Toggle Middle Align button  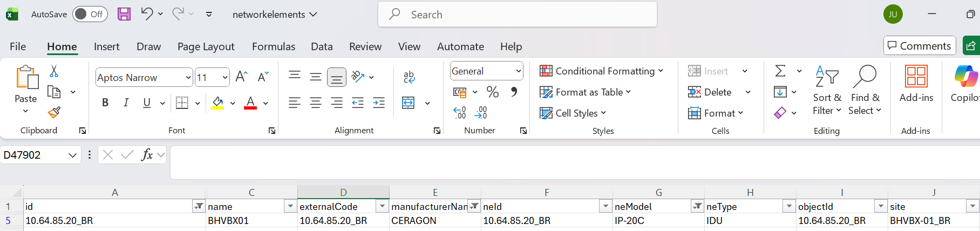(316, 77)
